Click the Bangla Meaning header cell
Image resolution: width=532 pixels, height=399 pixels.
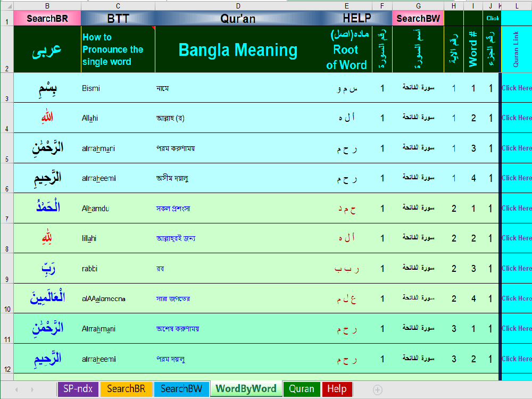coord(238,49)
